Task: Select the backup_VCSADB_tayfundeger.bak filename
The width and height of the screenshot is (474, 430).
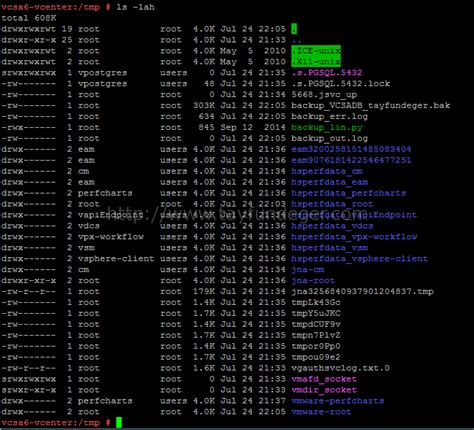Action: click(371, 106)
